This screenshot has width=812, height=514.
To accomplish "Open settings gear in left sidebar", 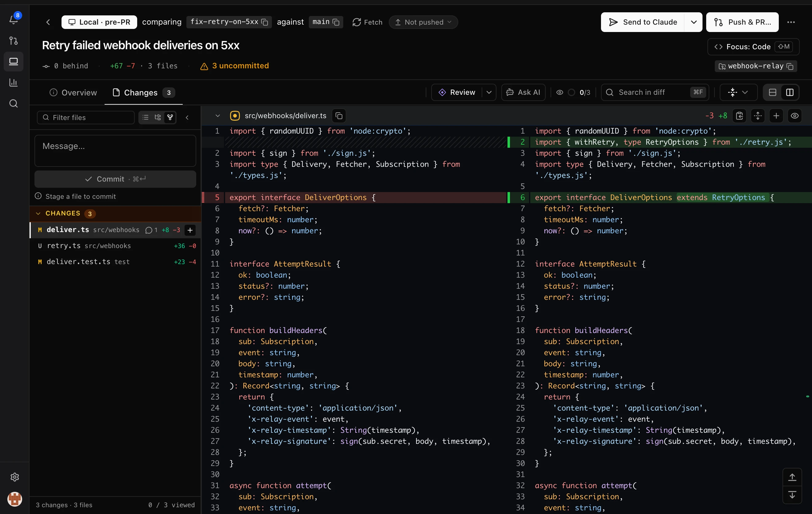I will pyautogui.click(x=14, y=477).
